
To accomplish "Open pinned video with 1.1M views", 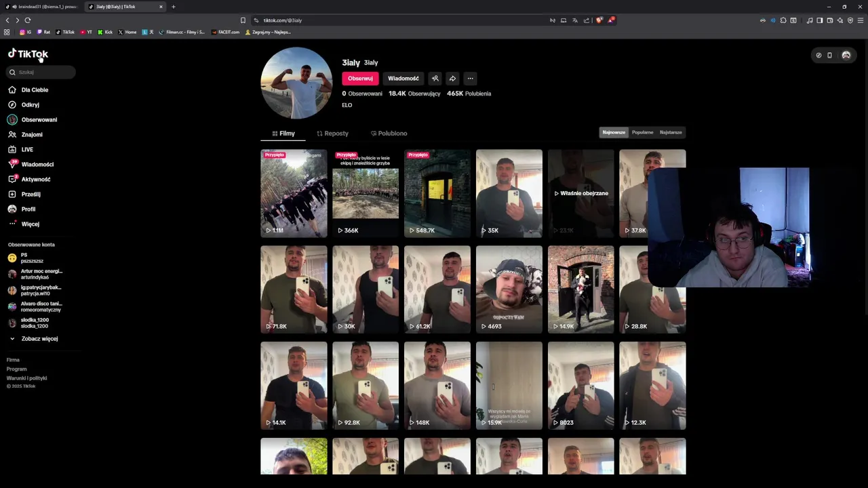I will 294,193.
